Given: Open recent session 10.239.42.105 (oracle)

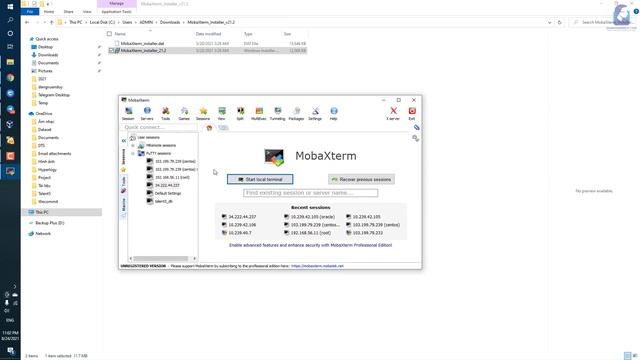Looking at the screenshot, I should click(x=310, y=217).
